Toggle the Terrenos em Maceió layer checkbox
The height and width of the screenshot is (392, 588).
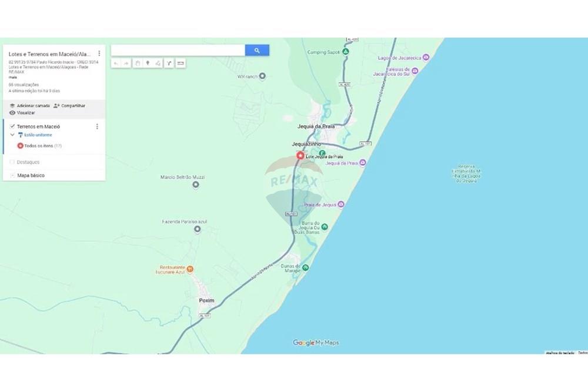point(12,126)
